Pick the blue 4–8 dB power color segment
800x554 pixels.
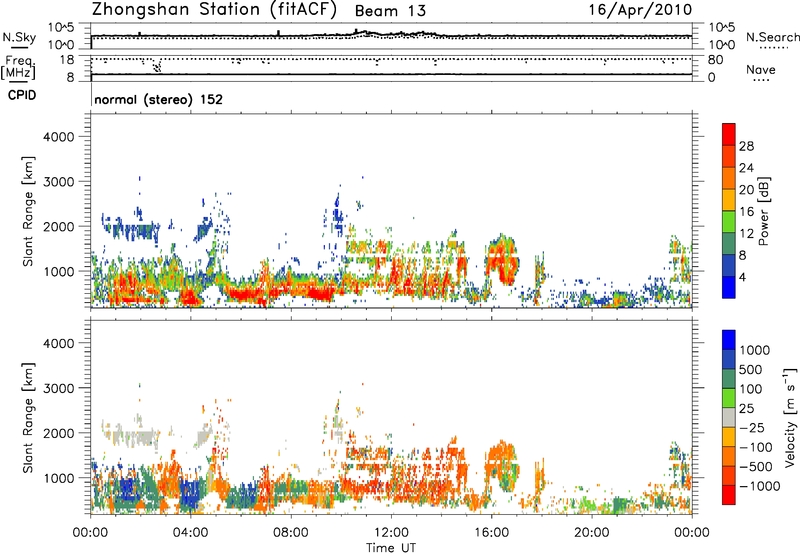pyautogui.click(x=729, y=266)
